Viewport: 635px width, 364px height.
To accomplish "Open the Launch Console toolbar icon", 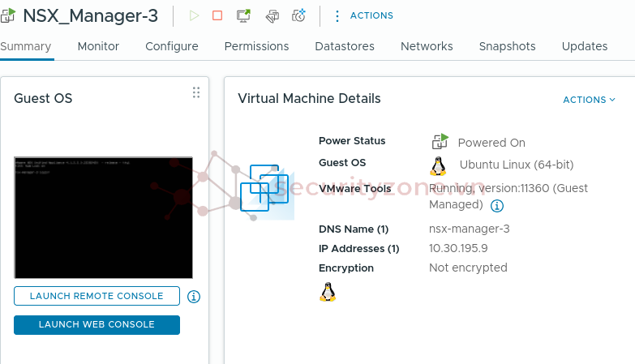I will coord(243,15).
